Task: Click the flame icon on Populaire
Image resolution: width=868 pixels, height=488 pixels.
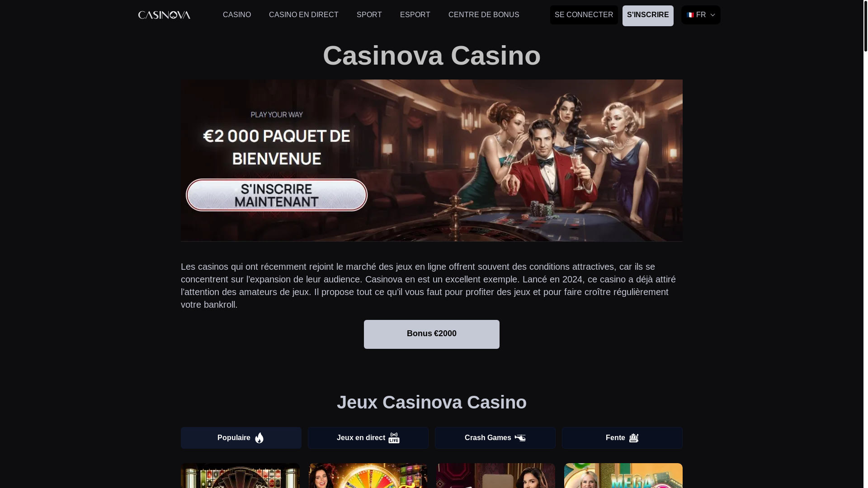Action: tap(259, 438)
